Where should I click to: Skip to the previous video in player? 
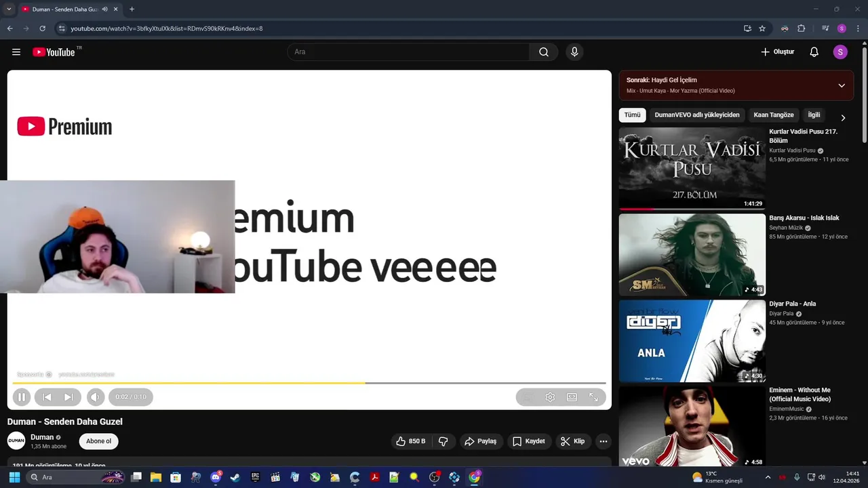click(47, 397)
